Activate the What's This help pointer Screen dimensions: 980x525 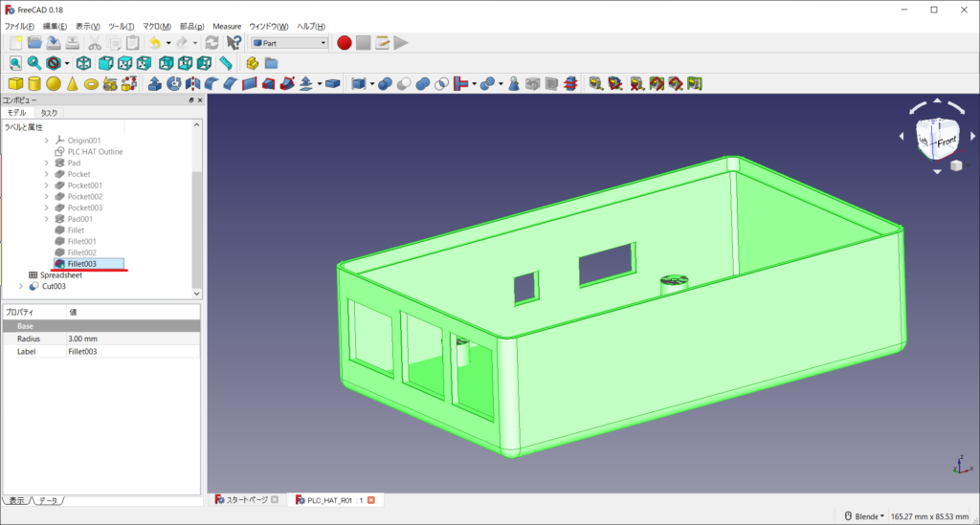(x=234, y=43)
